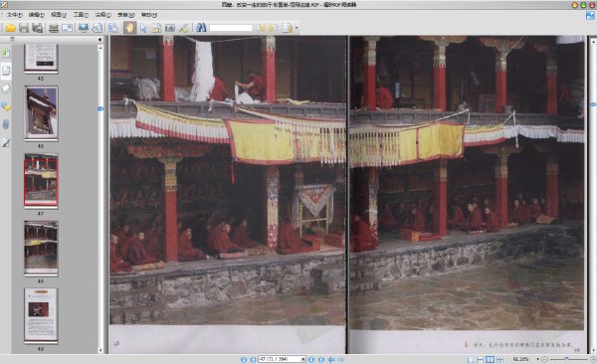This screenshot has height=364, width=597.
Task: Open the Layers panel sidebar icon
Action: [6, 89]
